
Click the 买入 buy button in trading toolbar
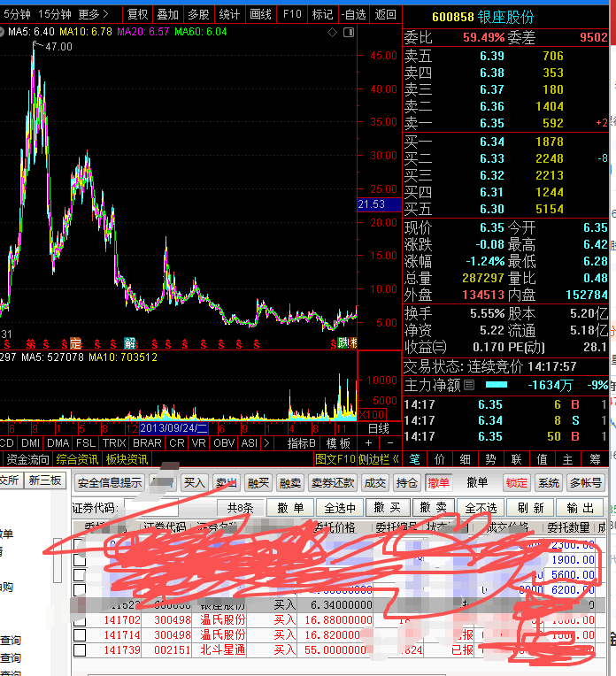(x=195, y=483)
